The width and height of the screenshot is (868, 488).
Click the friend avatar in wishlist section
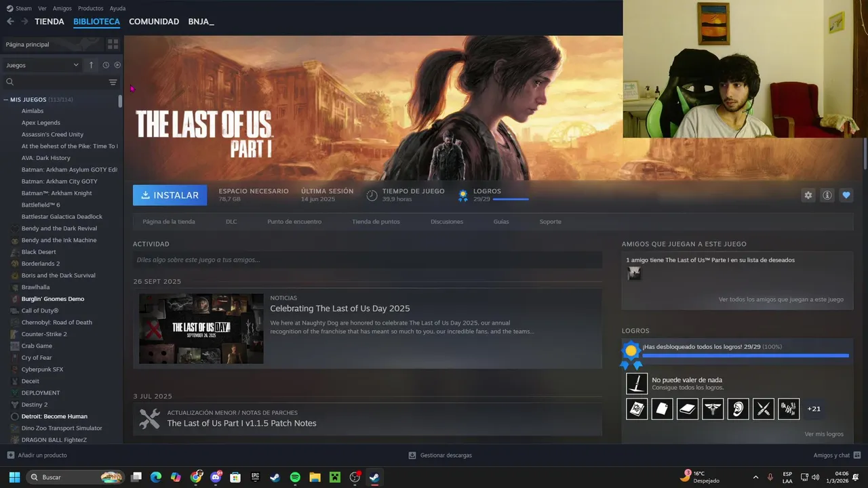tap(634, 273)
